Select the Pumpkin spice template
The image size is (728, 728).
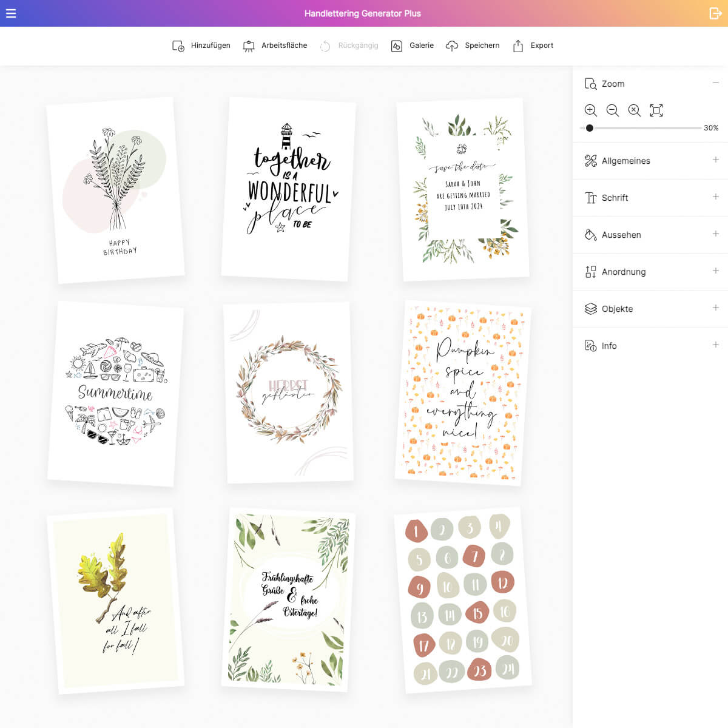463,393
